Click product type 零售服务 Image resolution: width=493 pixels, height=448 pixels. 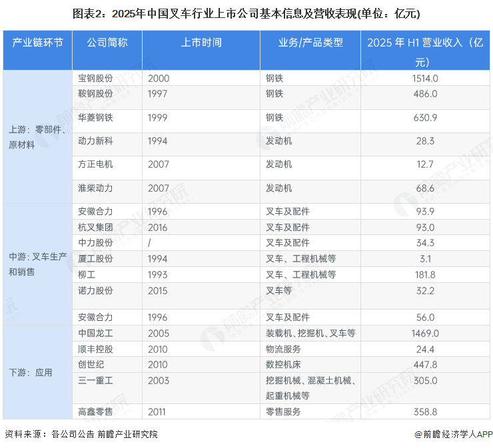[283, 412]
